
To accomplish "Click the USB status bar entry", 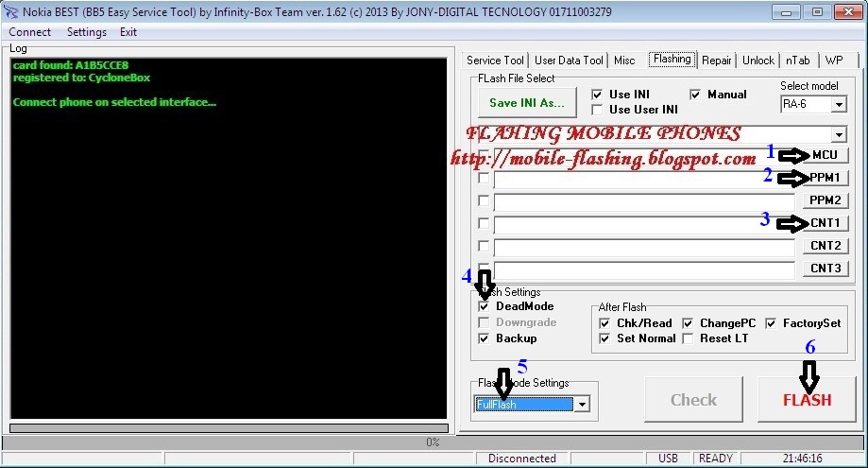I will (668, 459).
